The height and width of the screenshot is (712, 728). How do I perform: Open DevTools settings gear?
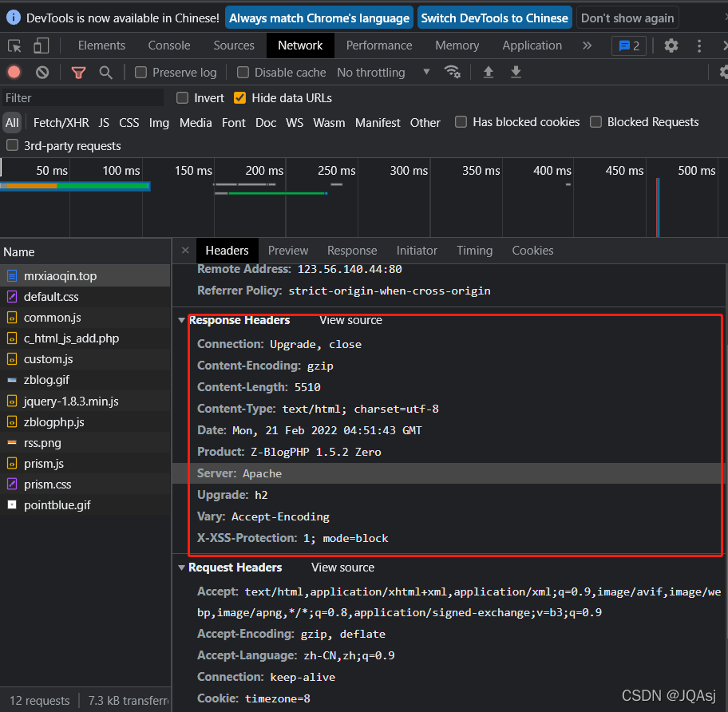coord(671,45)
